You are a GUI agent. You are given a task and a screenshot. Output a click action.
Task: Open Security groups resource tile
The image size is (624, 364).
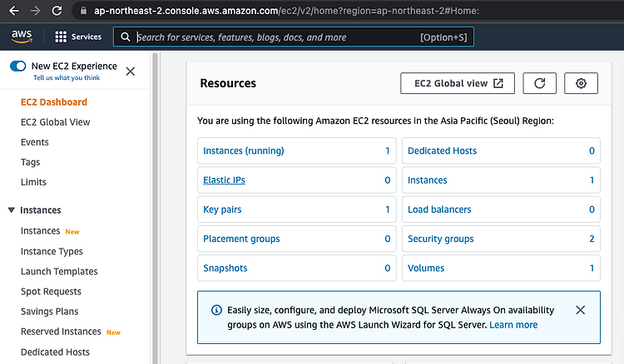click(x=440, y=239)
